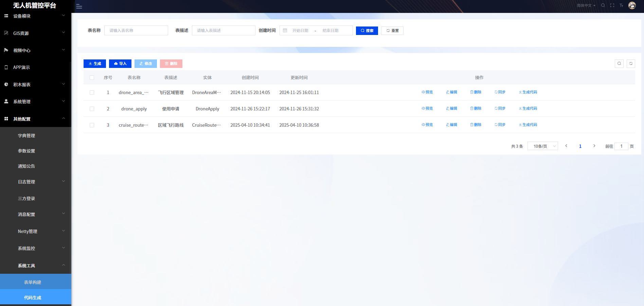Click the 表名称 input field
The width and height of the screenshot is (644, 306).
click(x=136, y=31)
